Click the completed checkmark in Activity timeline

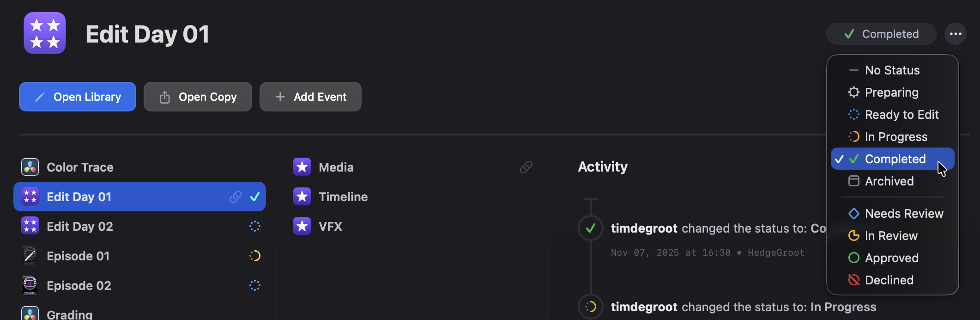click(590, 228)
